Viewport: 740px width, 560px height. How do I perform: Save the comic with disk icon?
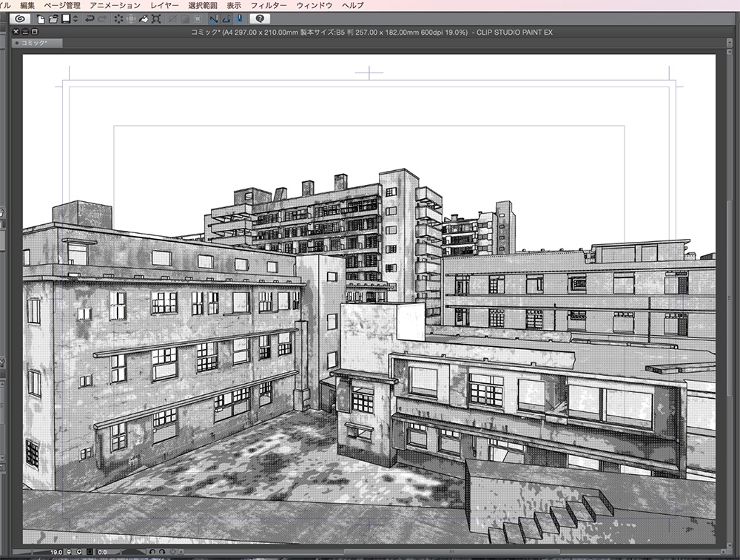tap(66, 19)
